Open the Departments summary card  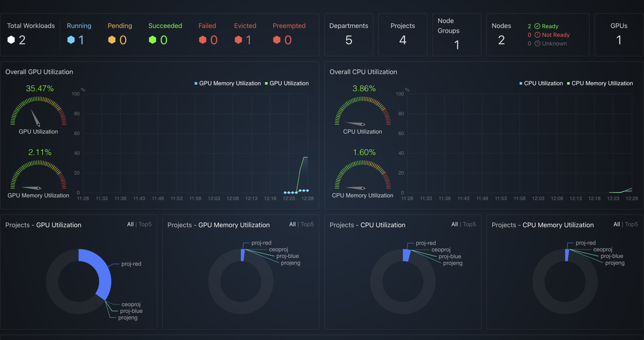click(348, 35)
